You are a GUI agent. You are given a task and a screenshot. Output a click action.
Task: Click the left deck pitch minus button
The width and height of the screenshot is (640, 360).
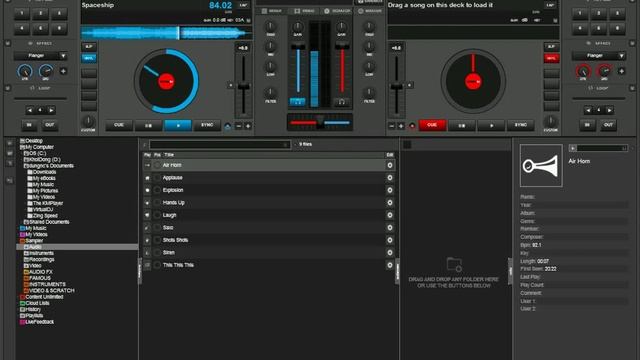(239, 126)
